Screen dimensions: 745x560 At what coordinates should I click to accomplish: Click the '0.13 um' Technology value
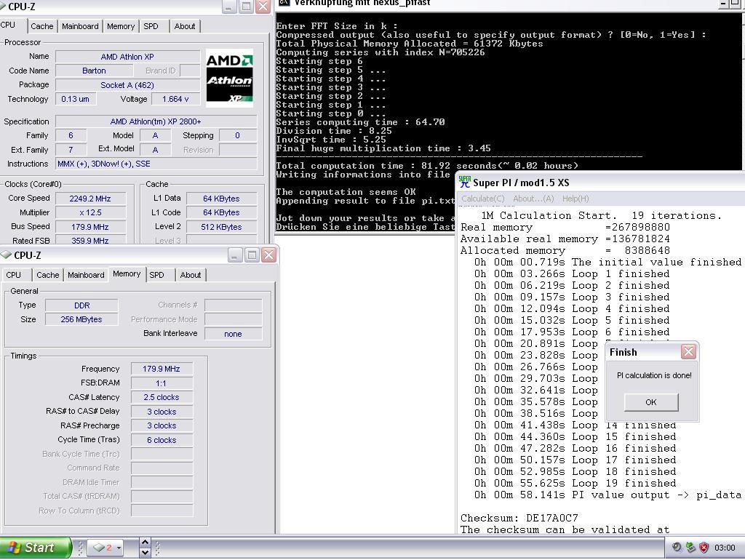click(x=75, y=99)
